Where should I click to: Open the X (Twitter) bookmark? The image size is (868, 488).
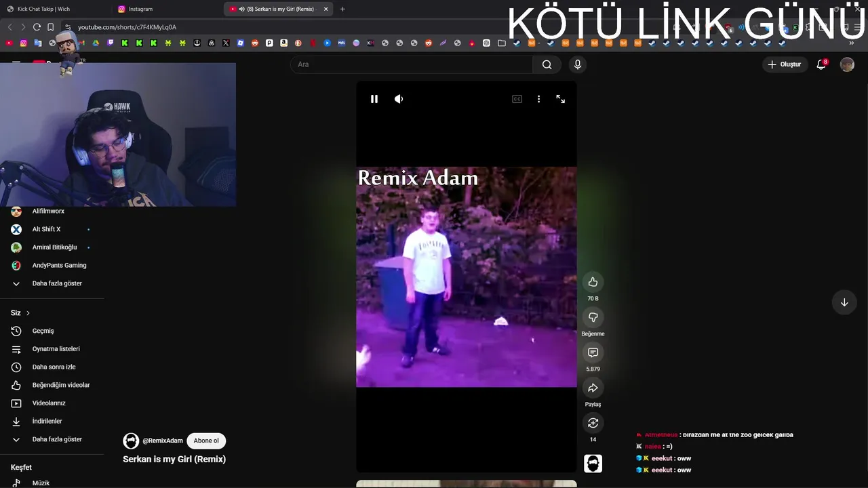pos(226,43)
